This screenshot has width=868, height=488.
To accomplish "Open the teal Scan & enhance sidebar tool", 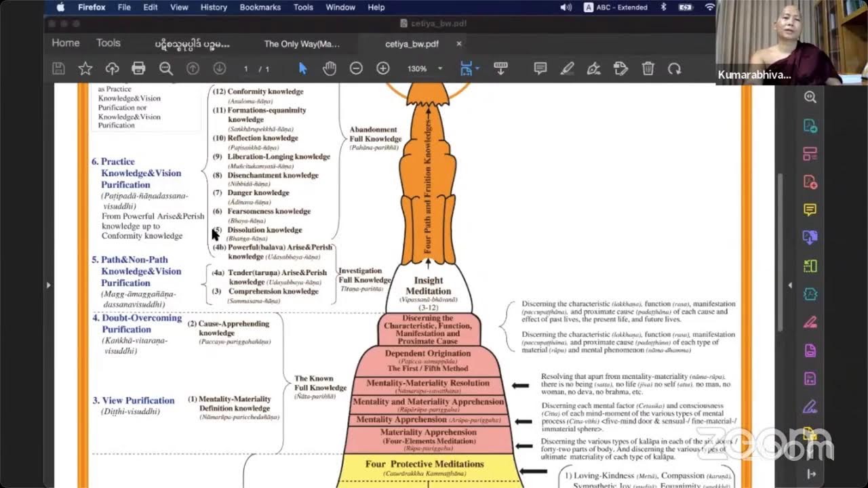I will 810,294.
